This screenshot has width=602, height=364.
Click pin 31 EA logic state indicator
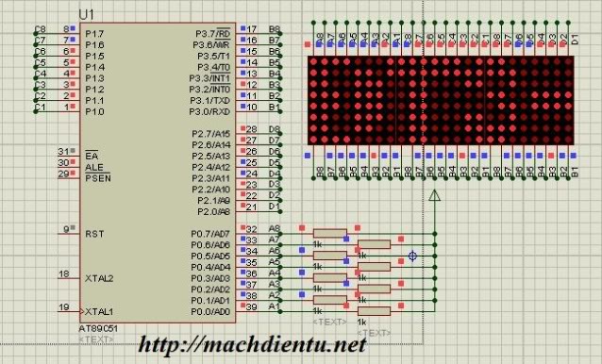(73, 150)
